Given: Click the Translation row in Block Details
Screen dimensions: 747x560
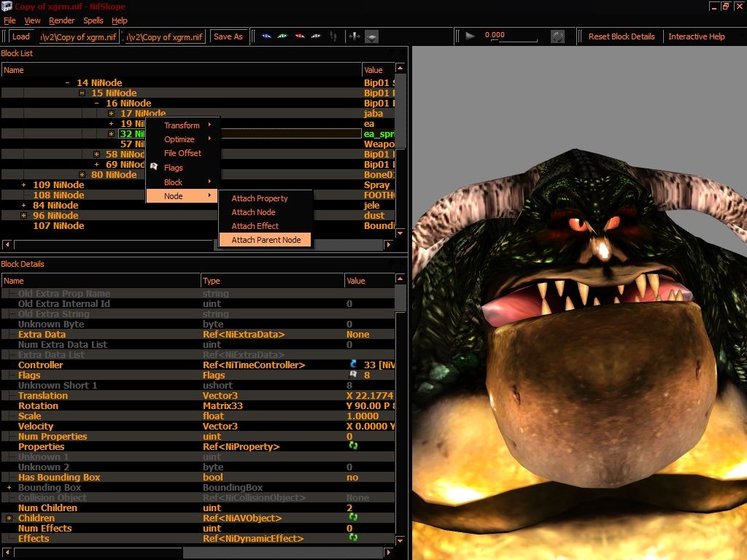Looking at the screenshot, I should pyautogui.click(x=198, y=396).
